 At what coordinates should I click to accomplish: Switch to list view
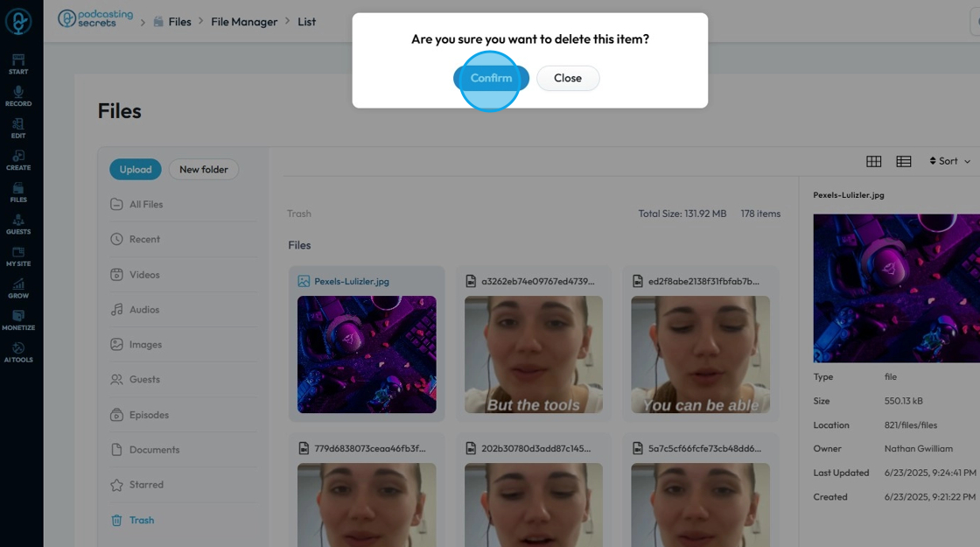tap(904, 161)
